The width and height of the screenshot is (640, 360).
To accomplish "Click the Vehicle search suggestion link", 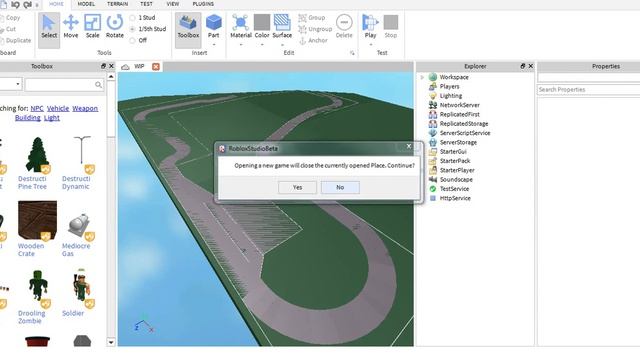I will tap(58, 109).
